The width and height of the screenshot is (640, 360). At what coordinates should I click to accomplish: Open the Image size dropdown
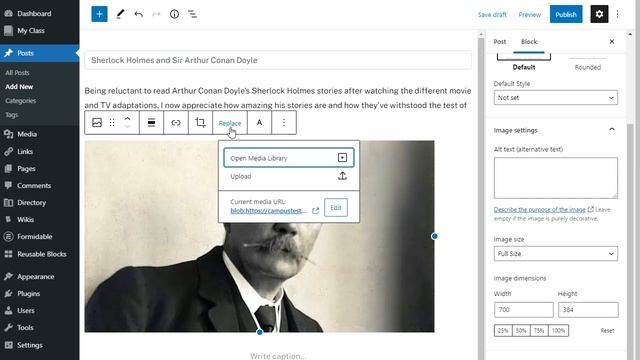click(x=556, y=253)
